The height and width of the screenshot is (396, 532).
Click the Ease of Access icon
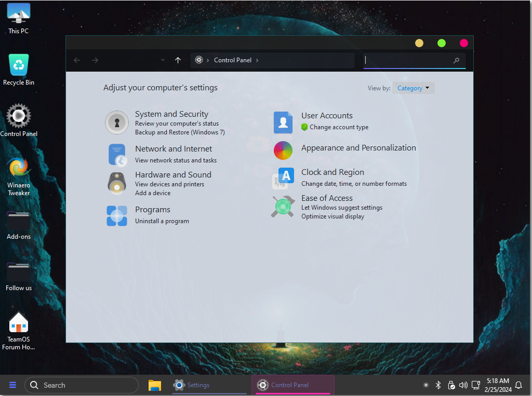click(x=283, y=206)
